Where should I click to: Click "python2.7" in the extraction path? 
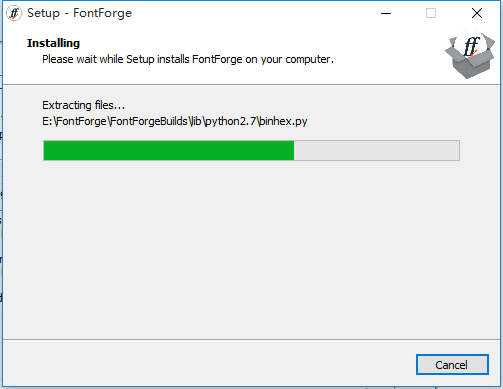pos(230,121)
